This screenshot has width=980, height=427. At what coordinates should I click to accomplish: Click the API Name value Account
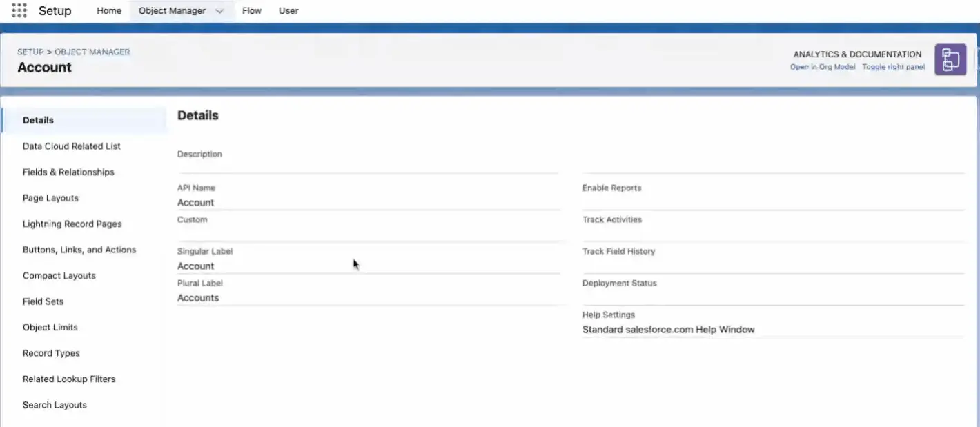(195, 202)
